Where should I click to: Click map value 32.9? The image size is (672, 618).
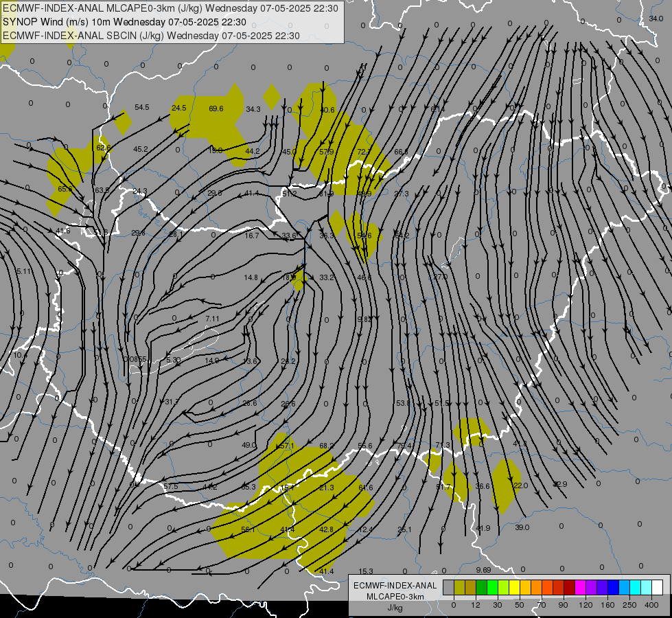559,484
